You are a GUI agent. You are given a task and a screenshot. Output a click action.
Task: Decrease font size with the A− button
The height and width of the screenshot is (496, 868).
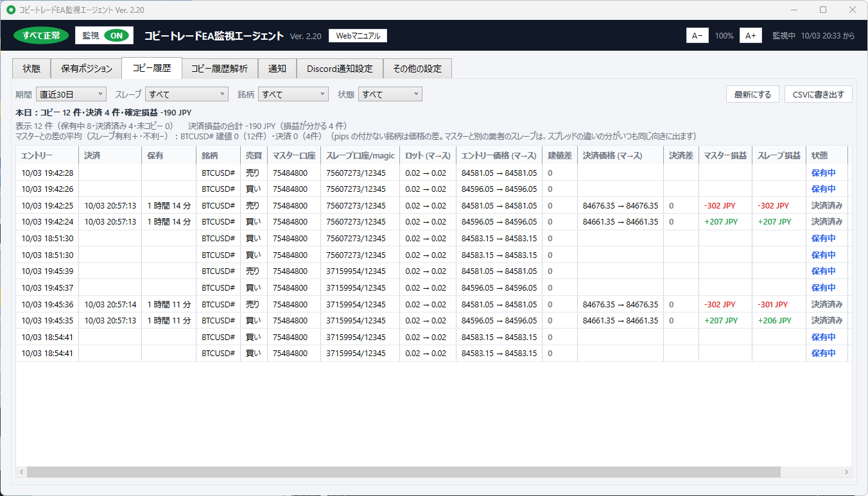coord(697,36)
